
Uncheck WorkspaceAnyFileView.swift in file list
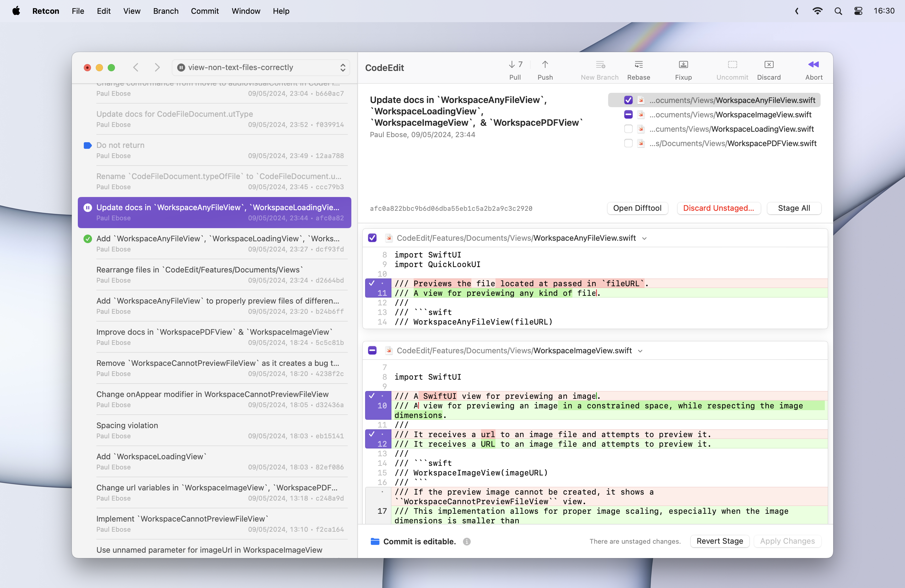pos(628,100)
